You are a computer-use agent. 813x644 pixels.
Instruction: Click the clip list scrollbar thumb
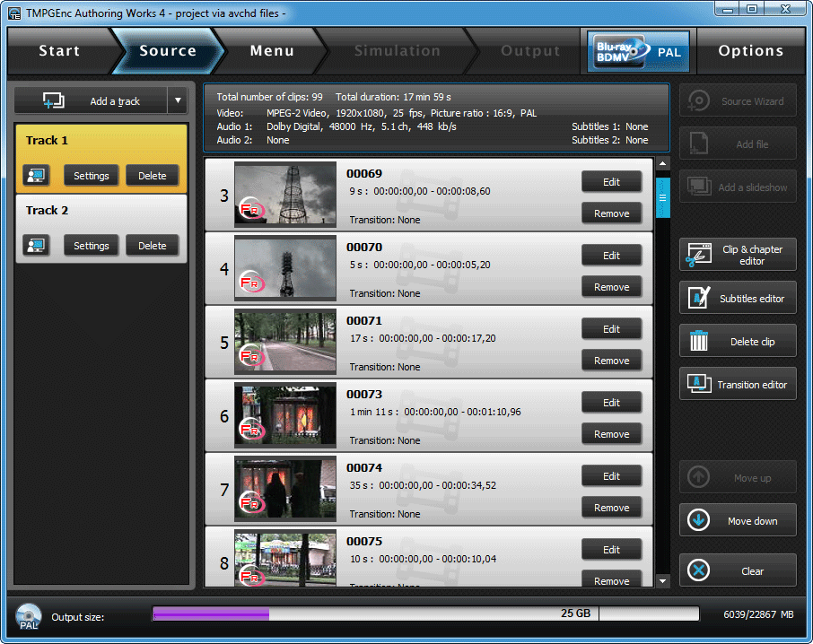coord(662,197)
